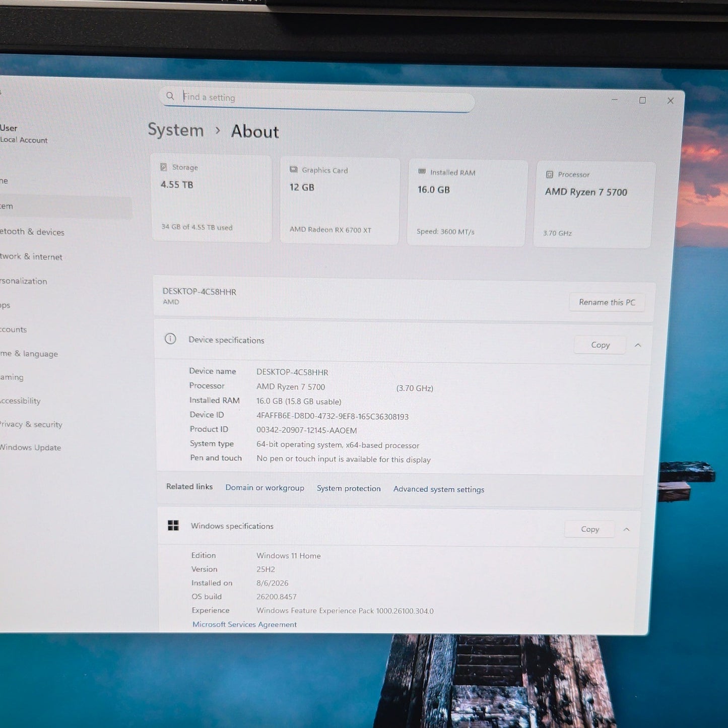728x728 pixels.
Task: Click the 'Windows 11 Home' edition value
Action: click(x=289, y=556)
